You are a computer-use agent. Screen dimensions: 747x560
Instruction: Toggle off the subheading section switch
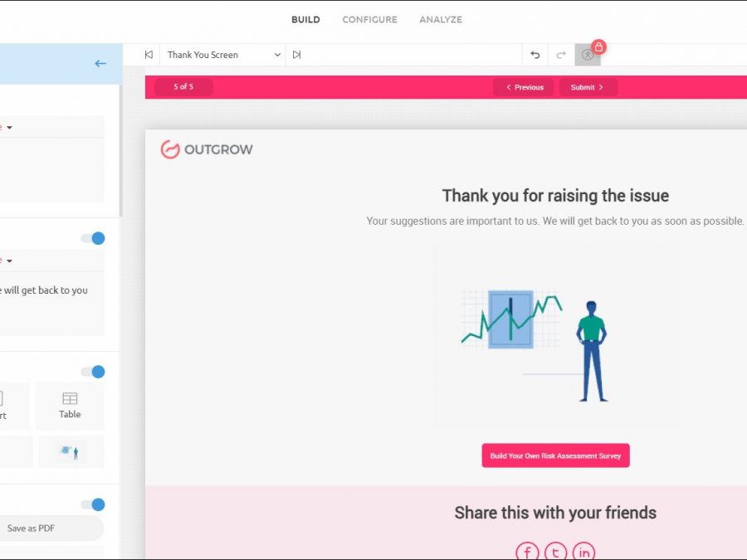[x=93, y=238]
